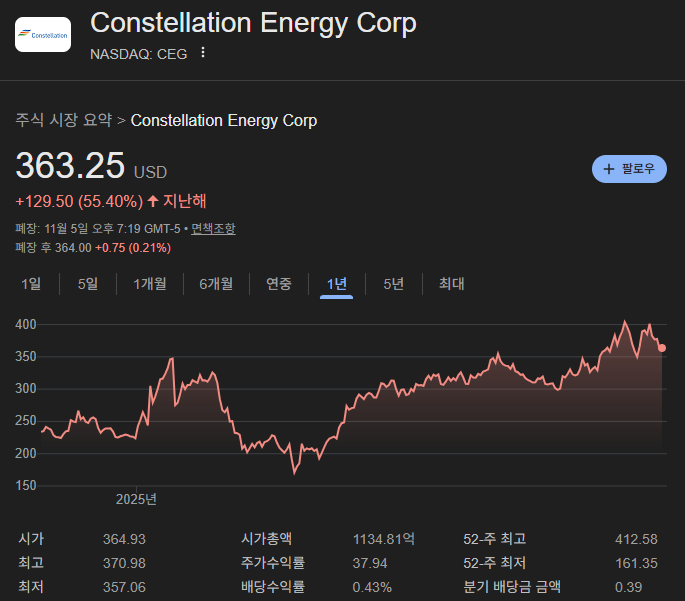
Task: Open the 면책조항 disclaimer link
Action: pos(213,229)
